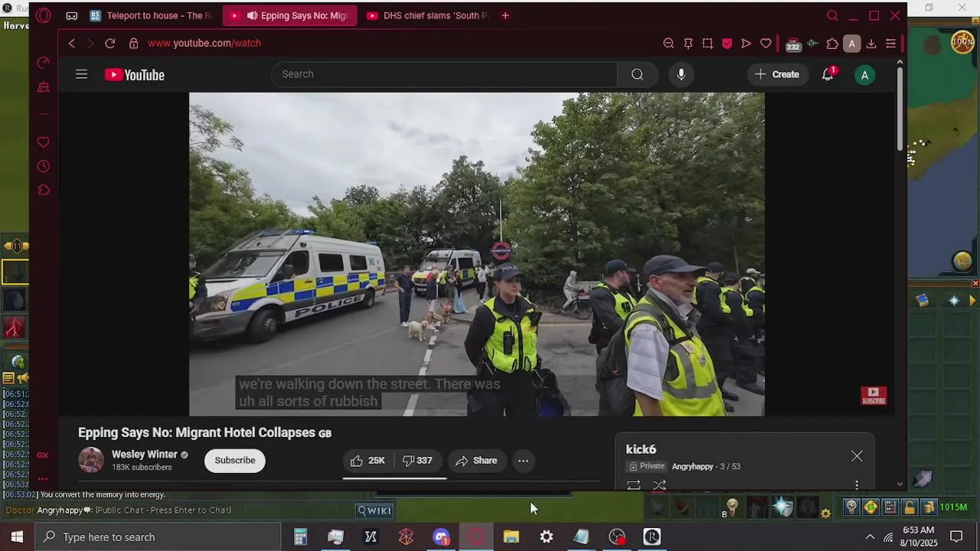Switch to the Teleport to house tab
The height and width of the screenshot is (551, 980).
(x=152, y=15)
